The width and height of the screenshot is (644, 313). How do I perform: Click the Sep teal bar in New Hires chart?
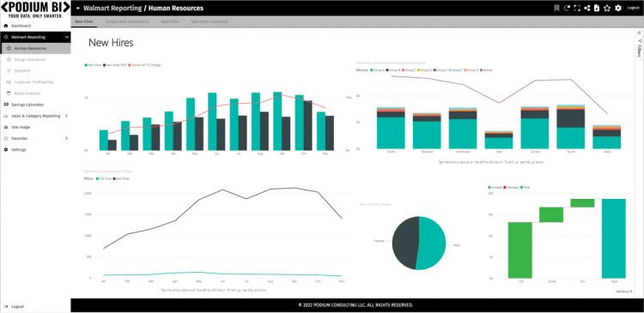[x=277, y=121]
